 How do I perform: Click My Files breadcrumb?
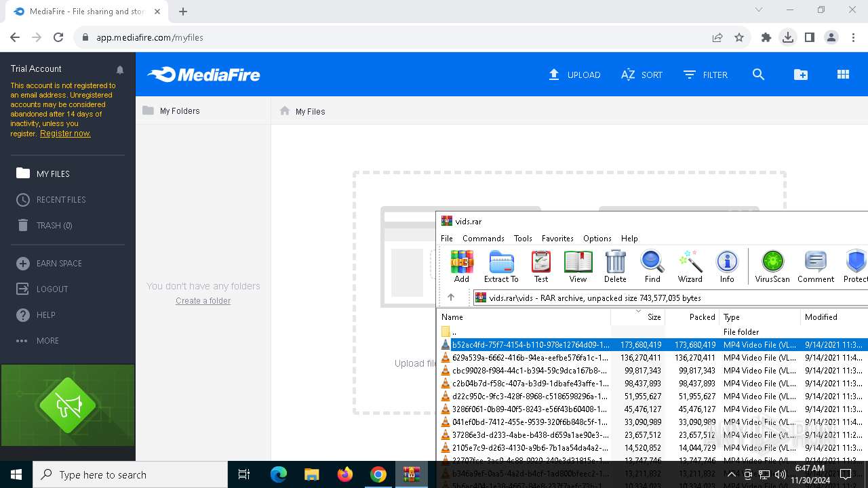(x=310, y=111)
